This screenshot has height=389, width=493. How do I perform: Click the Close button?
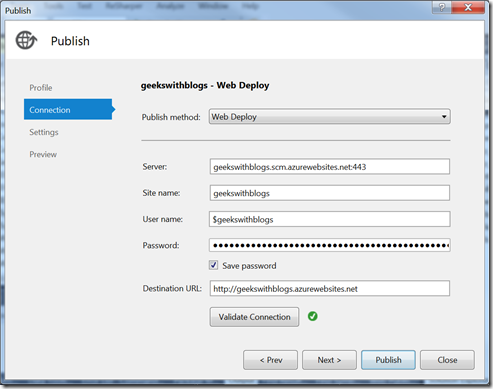(447, 360)
